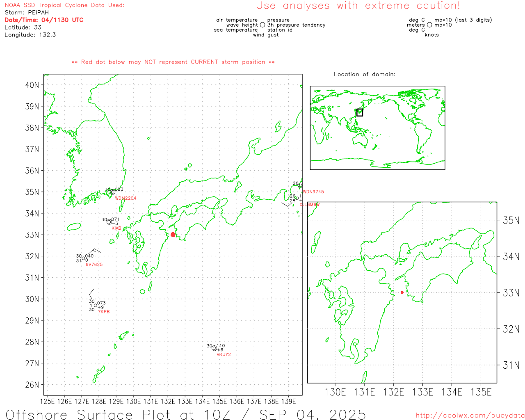Click the 31N label on the inset map
Screen dimensions: 525x420
click(511, 365)
